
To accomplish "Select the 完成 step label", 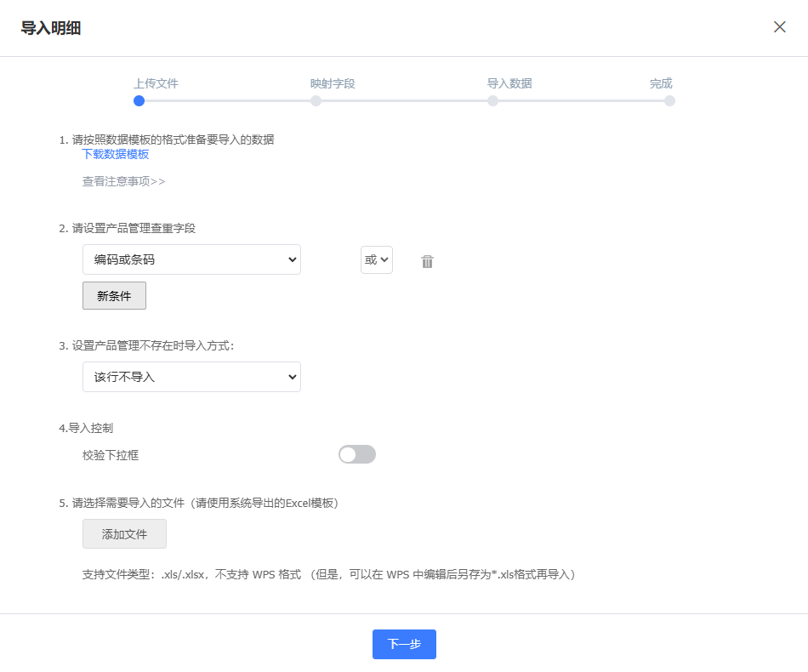I will point(661,83).
